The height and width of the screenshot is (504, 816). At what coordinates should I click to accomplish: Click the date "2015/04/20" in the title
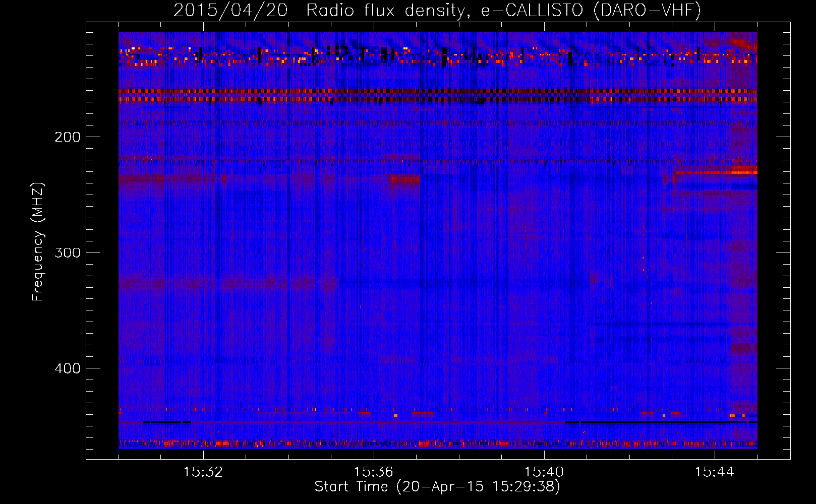(x=230, y=10)
